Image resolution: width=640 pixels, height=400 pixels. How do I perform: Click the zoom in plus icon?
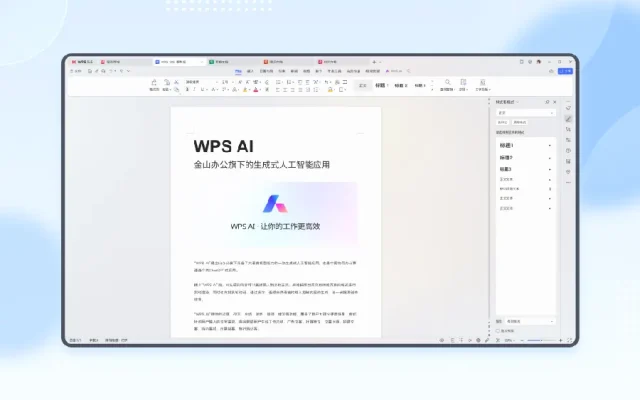click(x=560, y=340)
